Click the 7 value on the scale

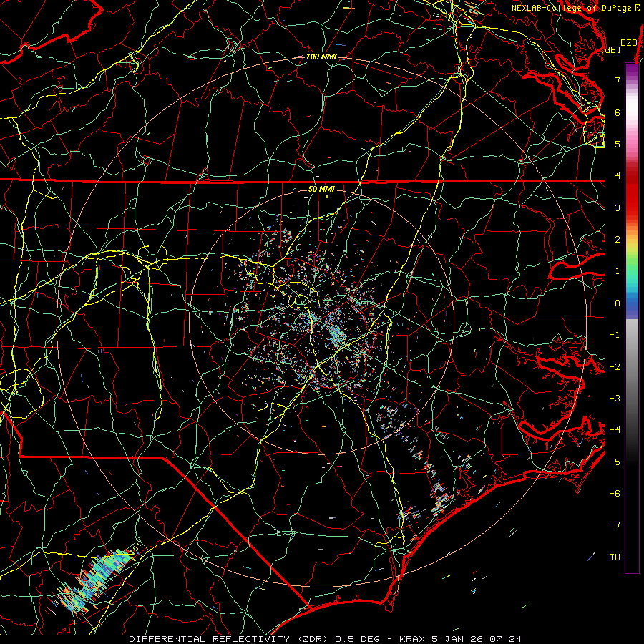tap(618, 80)
